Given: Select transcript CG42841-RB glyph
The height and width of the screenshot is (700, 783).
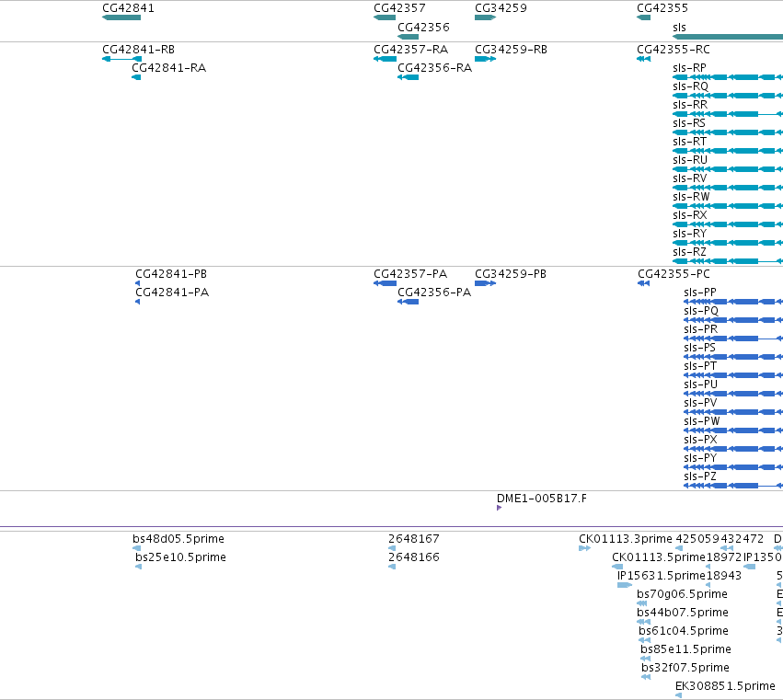Looking at the screenshot, I should coord(121,59).
